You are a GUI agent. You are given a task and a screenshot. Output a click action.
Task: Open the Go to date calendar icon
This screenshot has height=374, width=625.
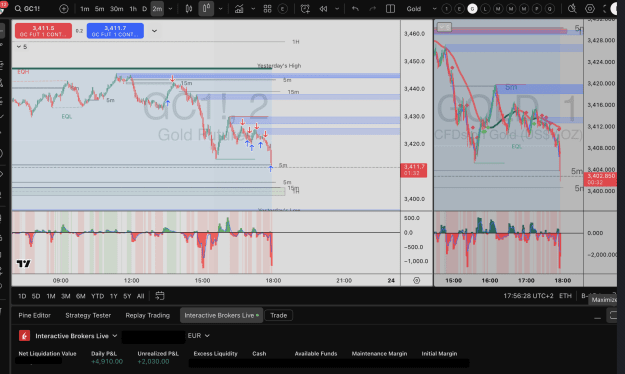pos(159,296)
